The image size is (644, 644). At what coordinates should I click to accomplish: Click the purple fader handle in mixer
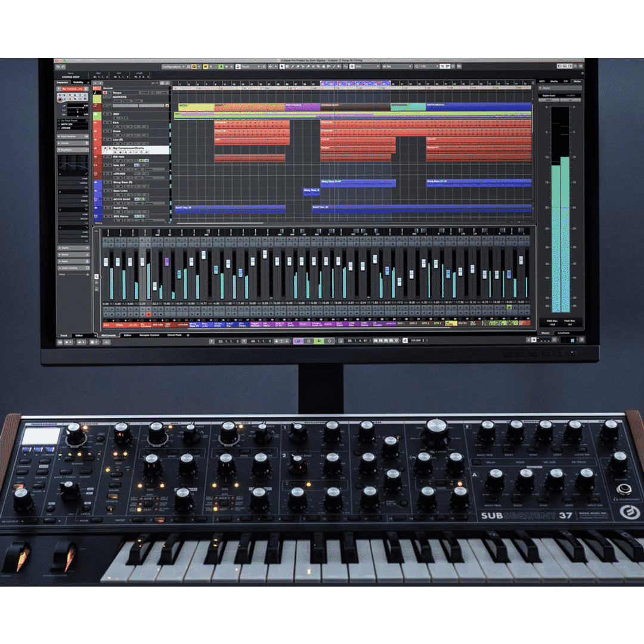coord(167,262)
